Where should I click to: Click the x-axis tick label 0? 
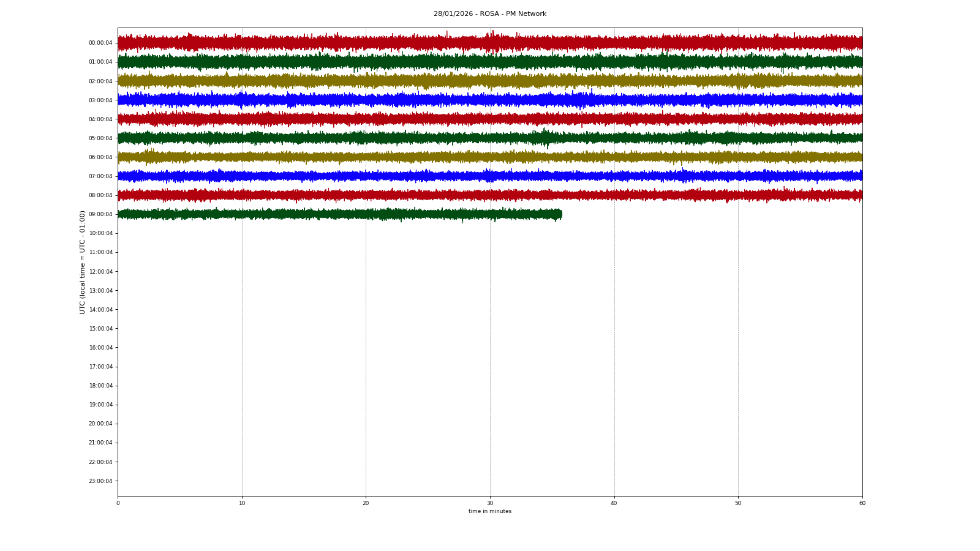coord(118,503)
